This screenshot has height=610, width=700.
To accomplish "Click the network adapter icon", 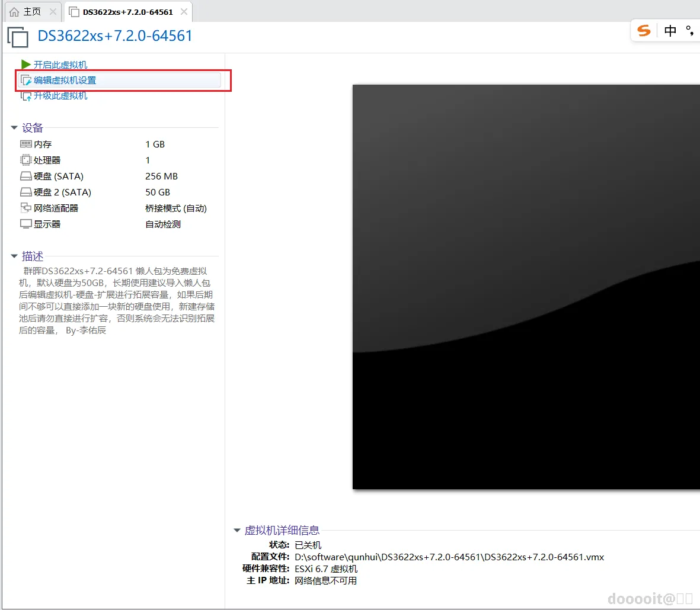I will [x=26, y=208].
